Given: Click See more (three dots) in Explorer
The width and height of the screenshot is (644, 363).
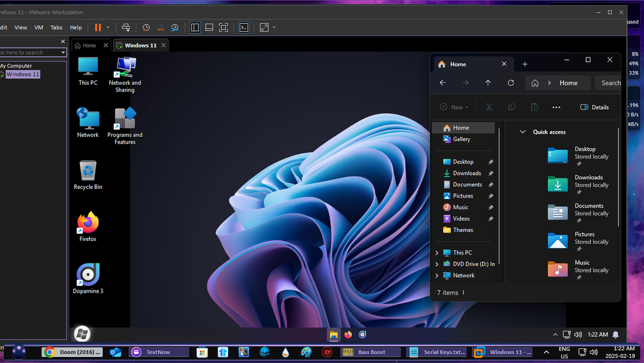Looking at the screenshot, I should point(556,107).
